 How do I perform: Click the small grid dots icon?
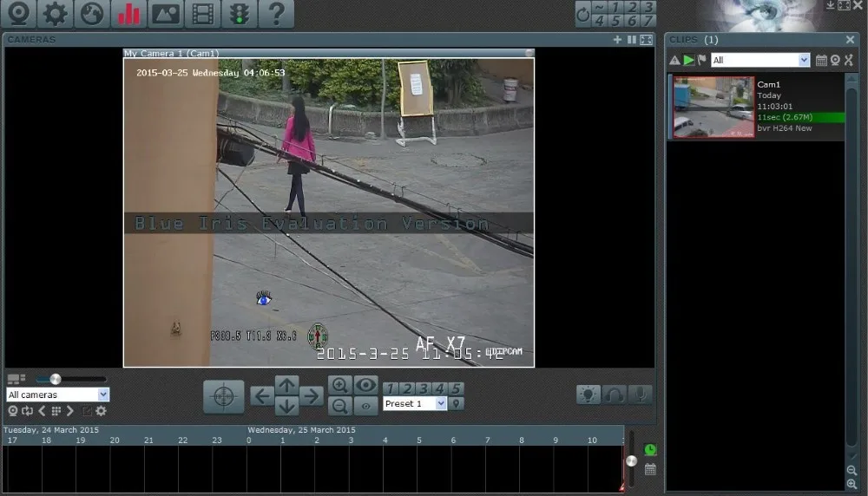pos(56,411)
